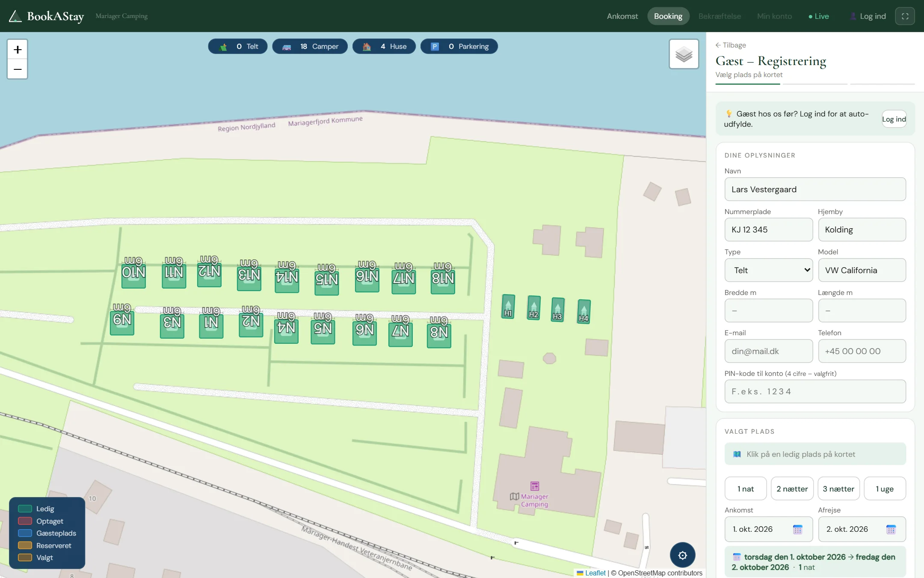Open the Bekræftelse tab

(720, 16)
